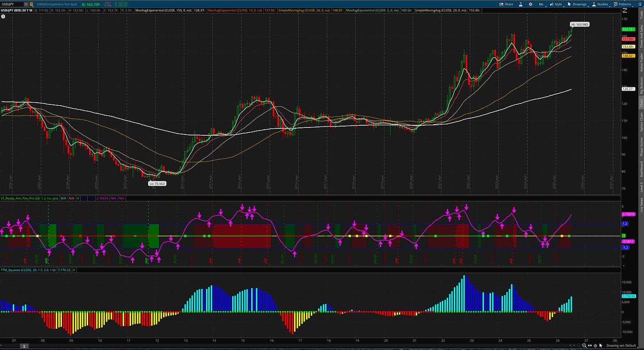Click the green 163.70 last price tag
Image resolution: width=644 pixels, height=350 pixels.
628,29
